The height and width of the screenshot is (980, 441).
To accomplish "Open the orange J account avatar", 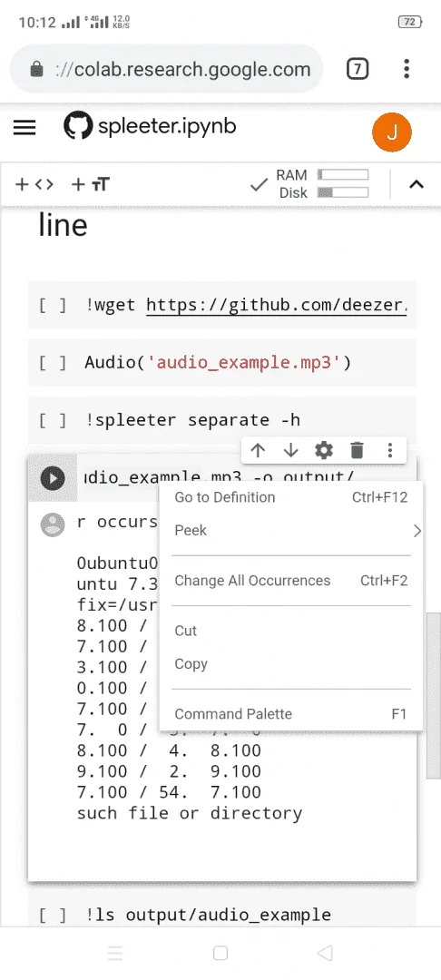I will point(392,132).
